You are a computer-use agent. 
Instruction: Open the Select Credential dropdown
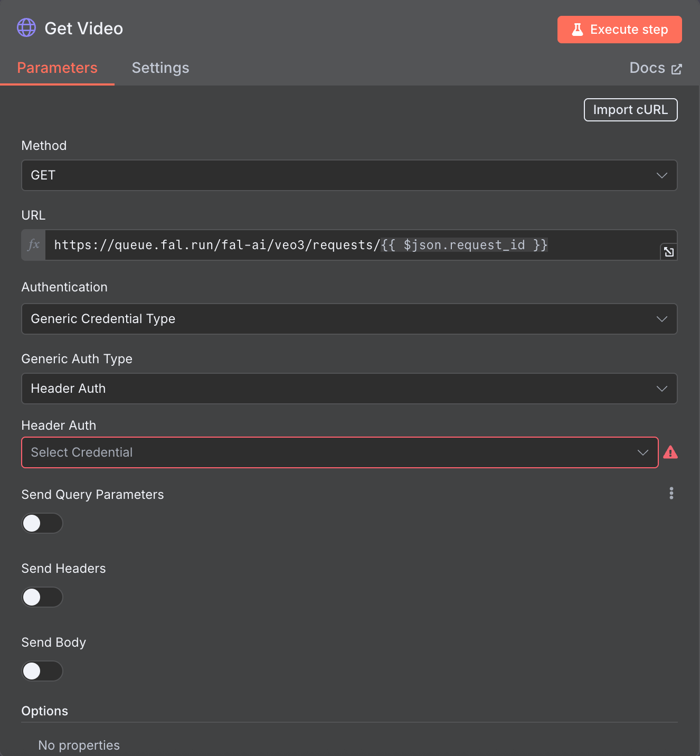(x=340, y=452)
